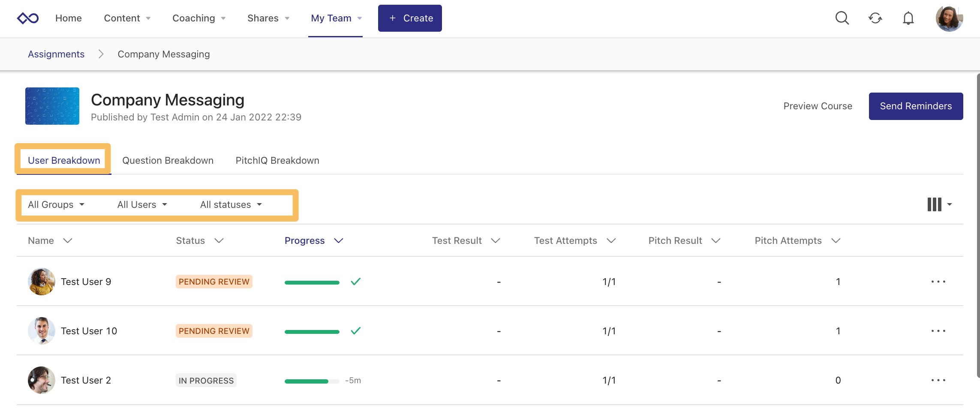Click Test User 2's progress bar
The image size is (980, 408).
click(312, 381)
